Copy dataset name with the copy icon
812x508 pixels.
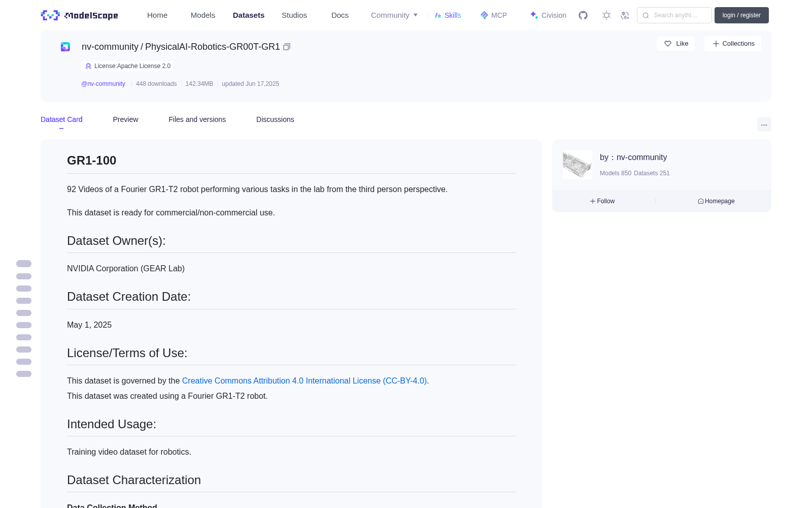click(x=287, y=47)
